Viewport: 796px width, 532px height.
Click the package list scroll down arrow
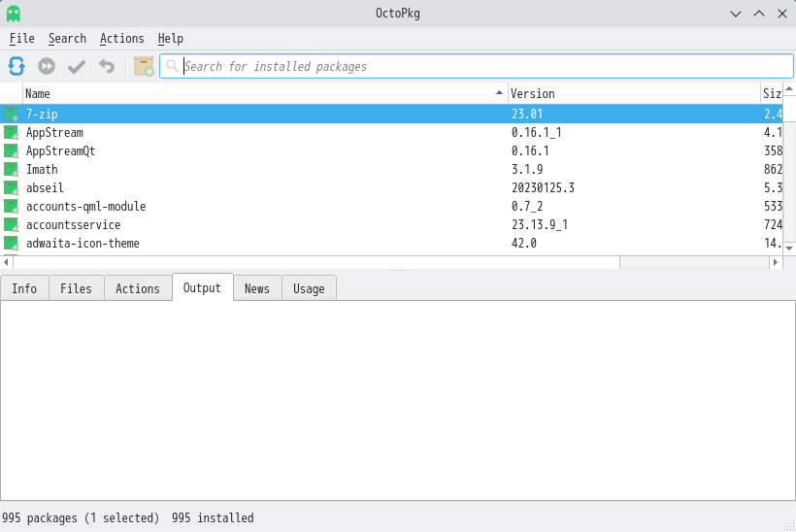pyautogui.click(x=789, y=249)
